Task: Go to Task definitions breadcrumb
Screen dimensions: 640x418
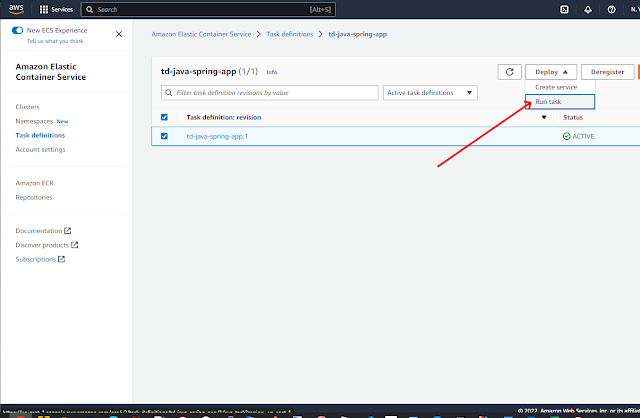Action: click(290, 34)
